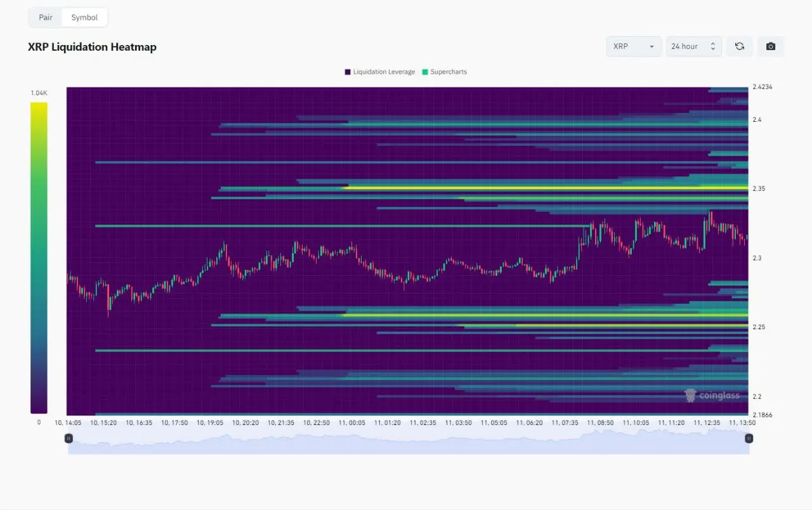Click the purple Liquidation Leverage legend swatch
812x510 pixels.
pyautogui.click(x=347, y=72)
